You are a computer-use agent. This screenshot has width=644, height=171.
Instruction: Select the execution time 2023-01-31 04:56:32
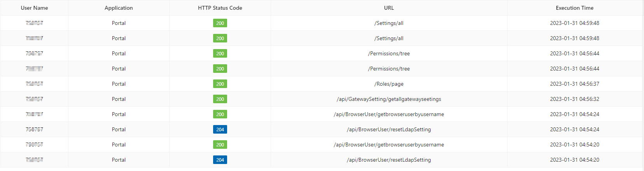(574, 99)
